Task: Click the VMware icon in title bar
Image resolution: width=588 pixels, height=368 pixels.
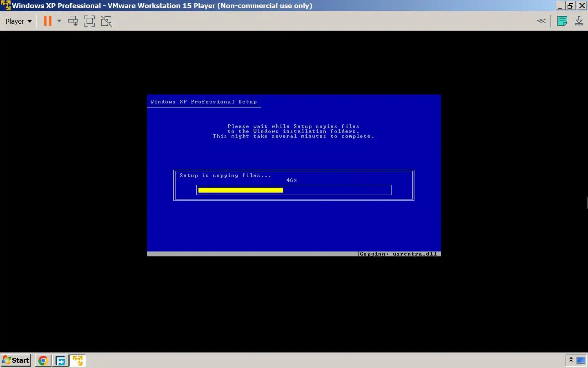Action: tap(6, 5)
